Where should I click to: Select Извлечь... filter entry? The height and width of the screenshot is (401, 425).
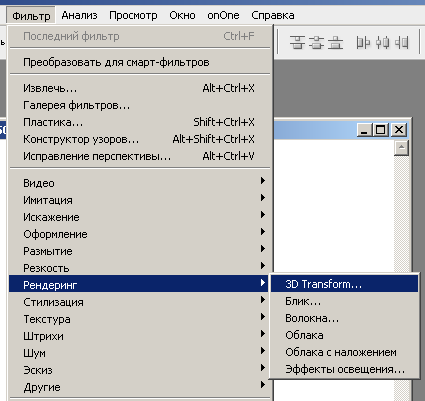point(140,88)
